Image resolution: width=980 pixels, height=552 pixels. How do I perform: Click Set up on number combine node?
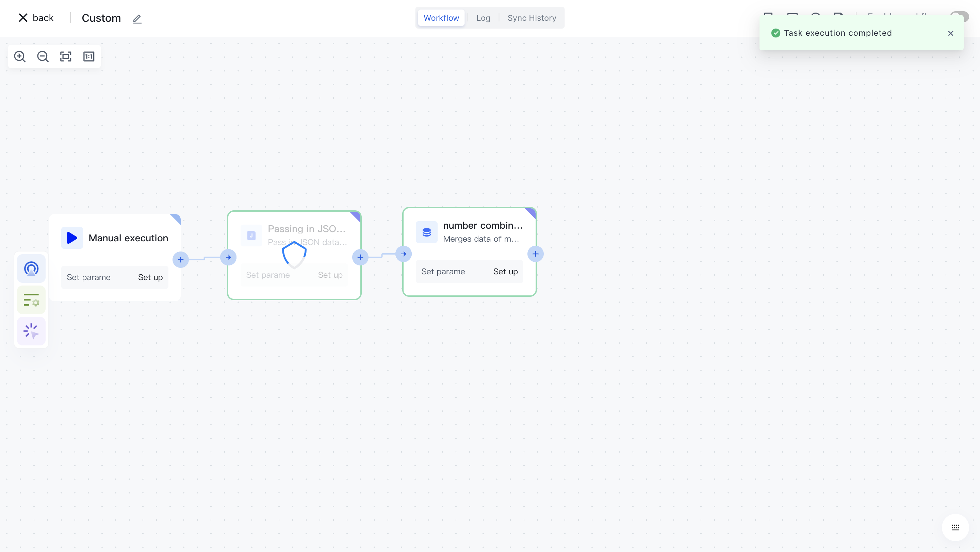[505, 272]
